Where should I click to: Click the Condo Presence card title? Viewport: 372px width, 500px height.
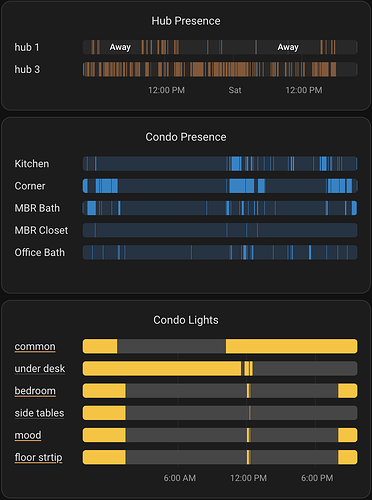pos(186,137)
